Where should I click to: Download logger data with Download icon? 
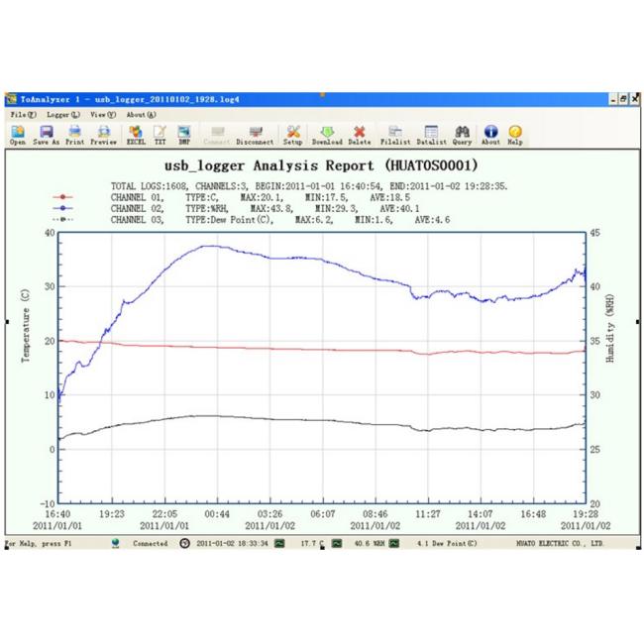pos(328,133)
